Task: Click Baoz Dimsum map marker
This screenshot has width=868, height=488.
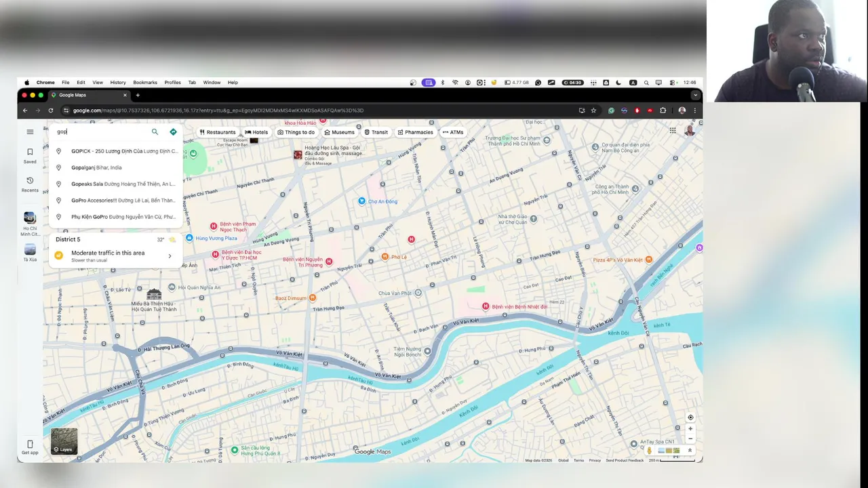Action: coord(312,298)
